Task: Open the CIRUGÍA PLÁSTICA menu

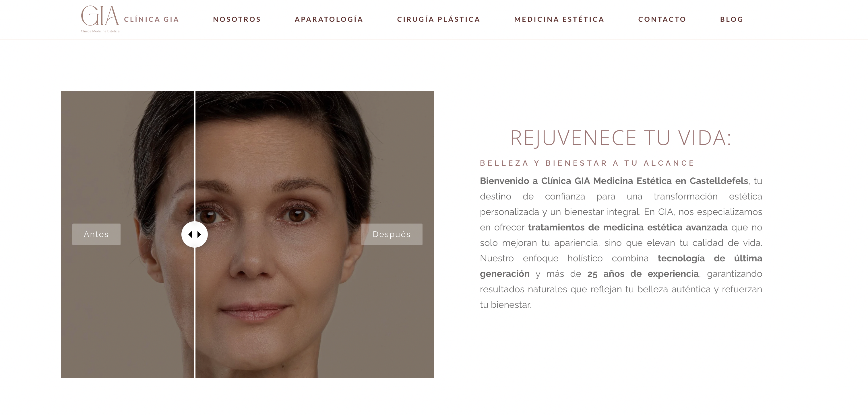Action: (x=438, y=19)
